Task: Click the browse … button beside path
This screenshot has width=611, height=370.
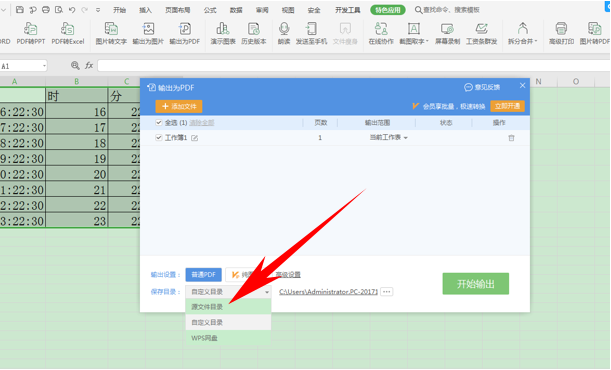Action: 387,292
